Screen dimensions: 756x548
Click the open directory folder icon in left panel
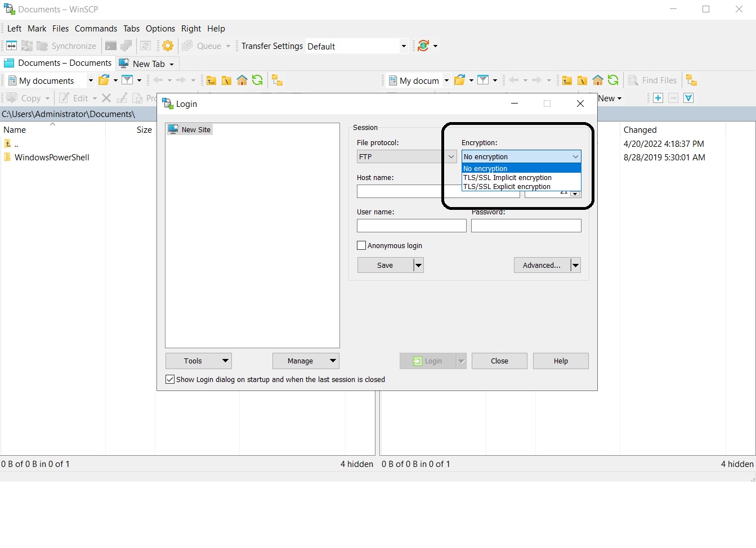pos(104,80)
